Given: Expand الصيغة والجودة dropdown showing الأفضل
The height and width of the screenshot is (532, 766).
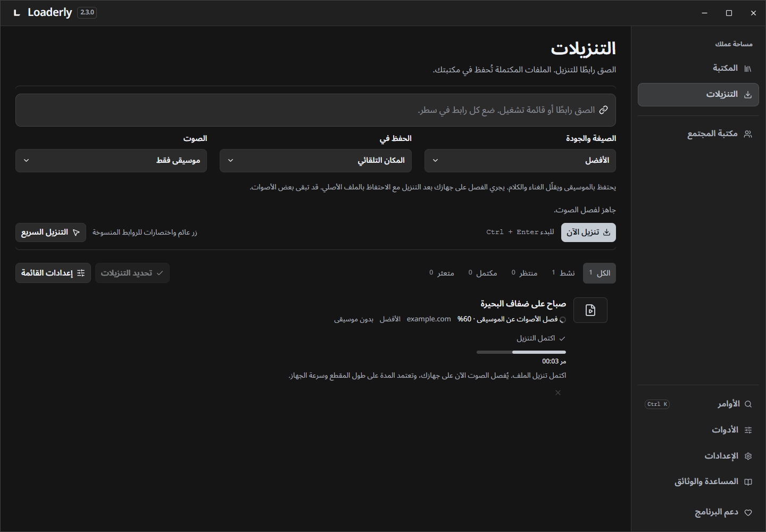Looking at the screenshot, I should tap(520, 161).
